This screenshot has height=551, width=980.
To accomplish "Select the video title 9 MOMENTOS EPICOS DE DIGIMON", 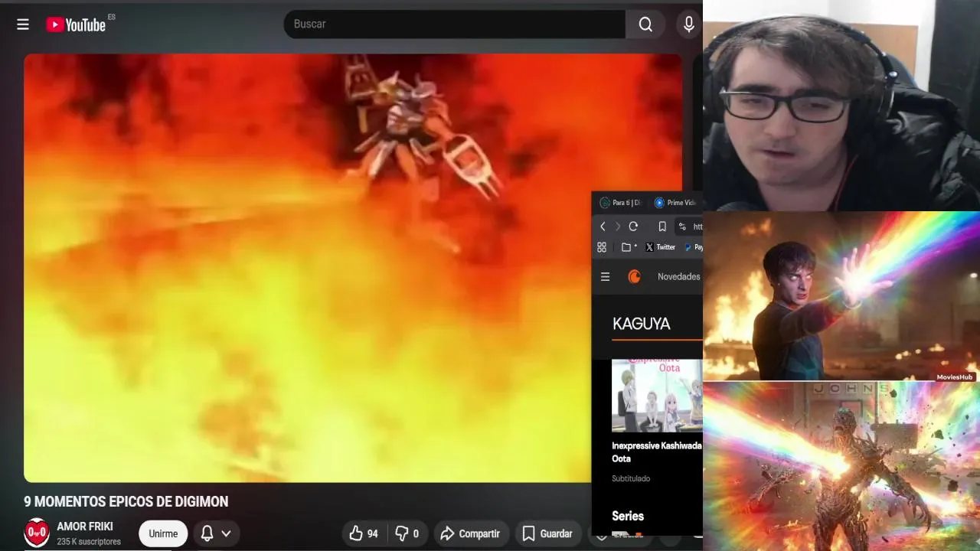I will [x=126, y=501].
